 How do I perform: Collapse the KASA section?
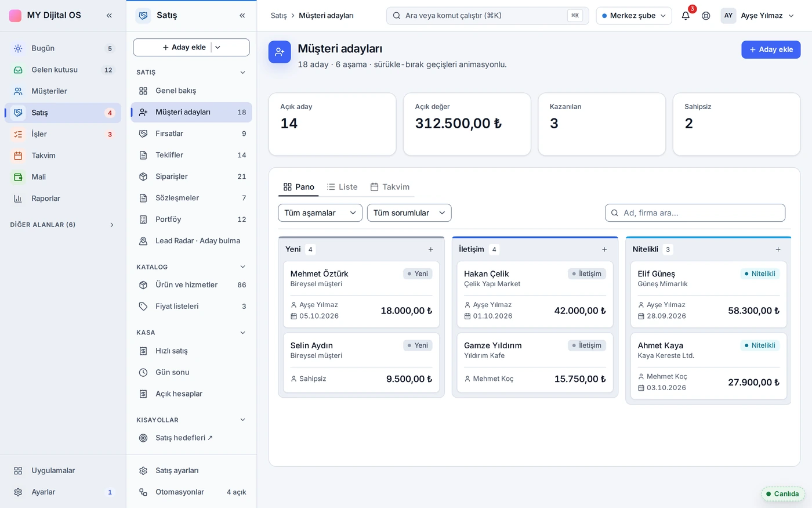(191, 333)
